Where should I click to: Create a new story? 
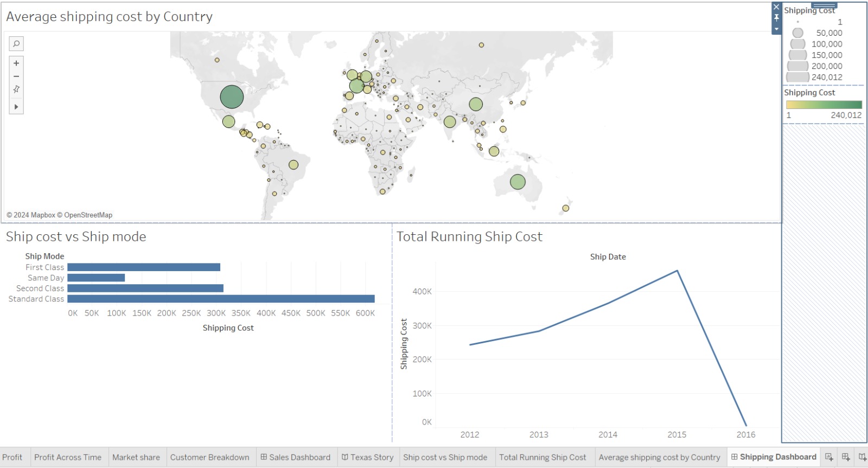862,457
